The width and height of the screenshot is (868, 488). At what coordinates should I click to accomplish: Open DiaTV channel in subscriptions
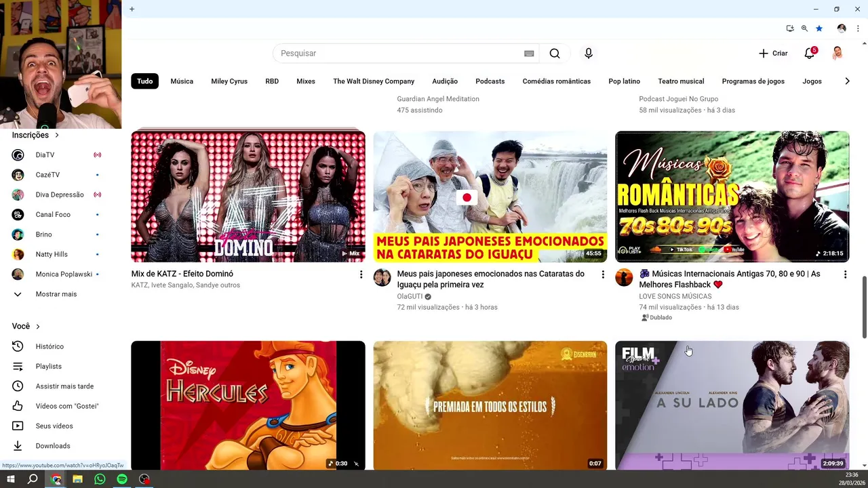pyautogui.click(x=56, y=155)
